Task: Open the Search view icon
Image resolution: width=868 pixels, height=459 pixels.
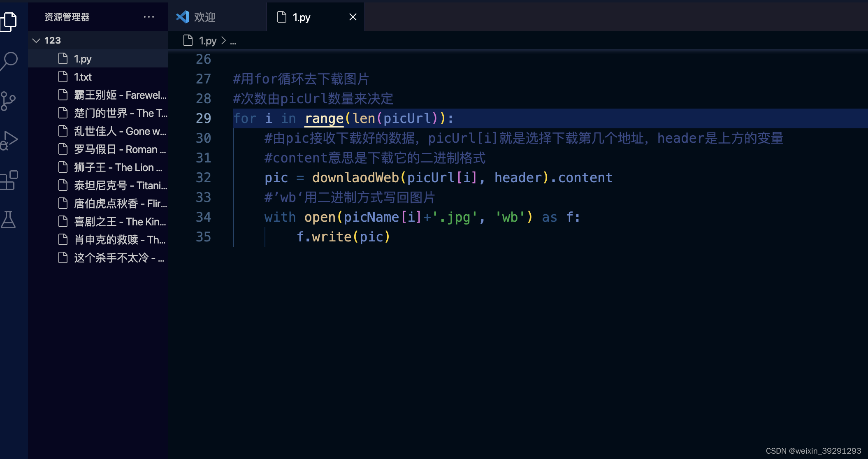Action: [x=8, y=62]
